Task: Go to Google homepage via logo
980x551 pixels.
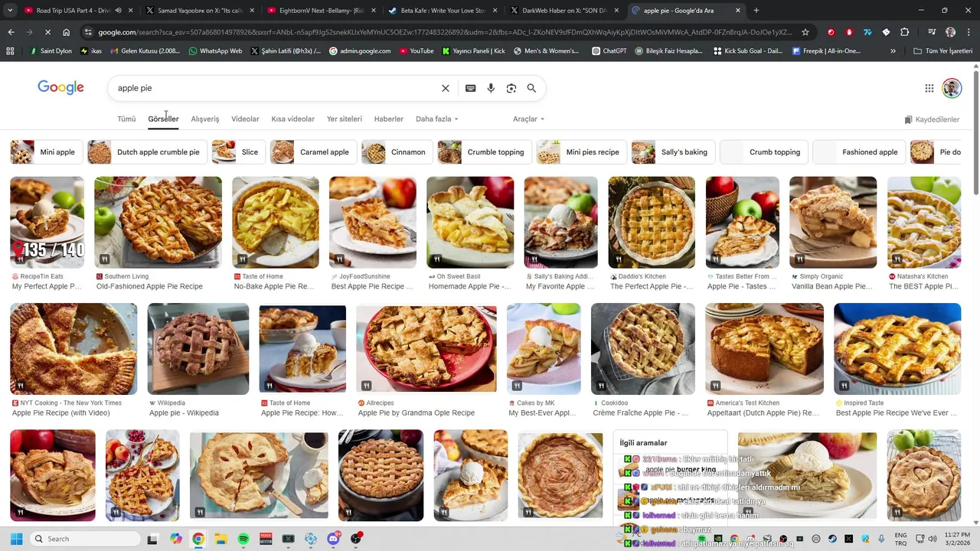Action: point(60,87)
